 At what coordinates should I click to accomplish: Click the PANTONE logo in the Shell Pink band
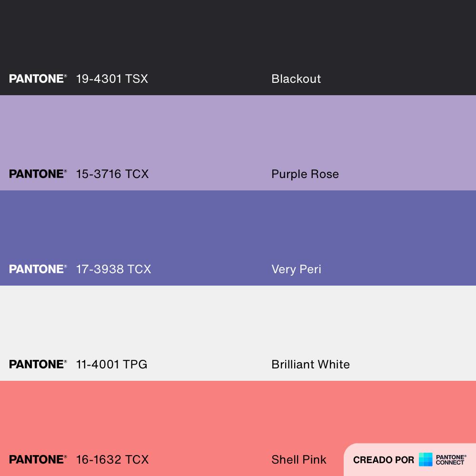(38, 459)
